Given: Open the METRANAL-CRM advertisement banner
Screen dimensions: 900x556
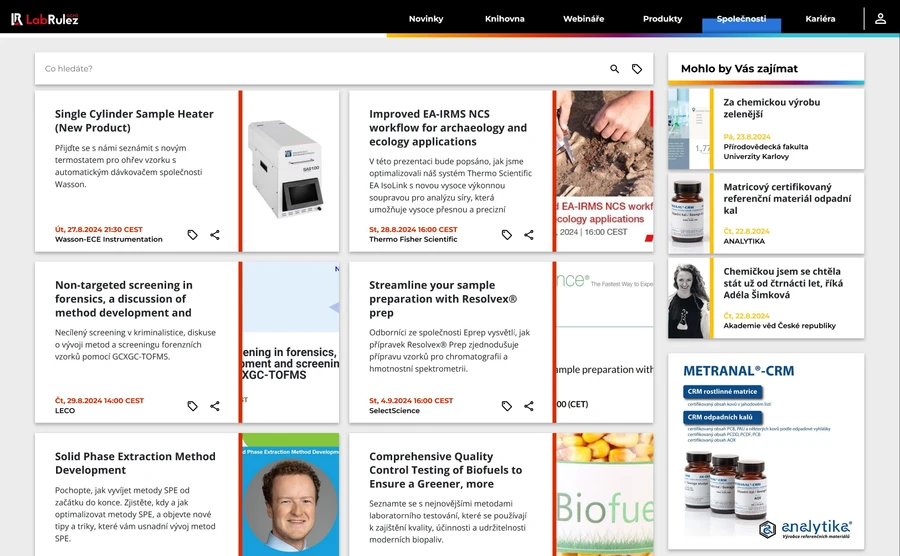Looking at the screenshot, I should point(766,450).
